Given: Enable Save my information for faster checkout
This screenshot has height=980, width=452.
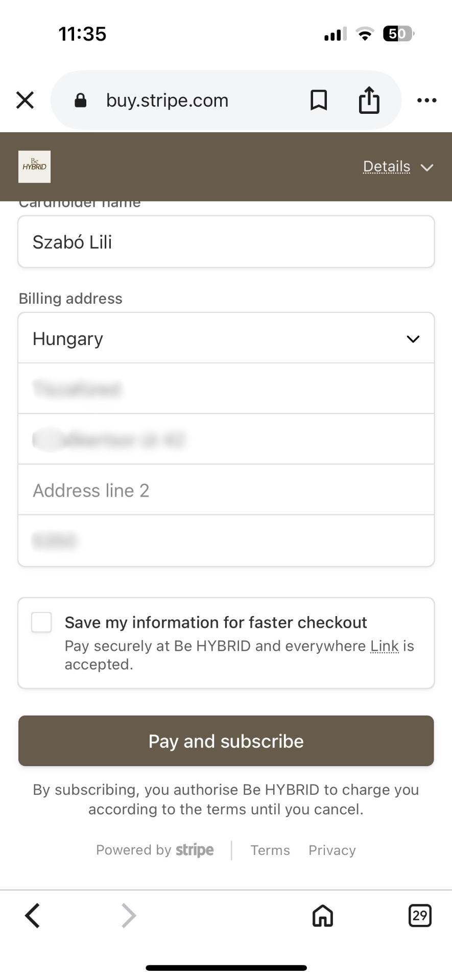Looking at the screenshot, I should (42, 623).
